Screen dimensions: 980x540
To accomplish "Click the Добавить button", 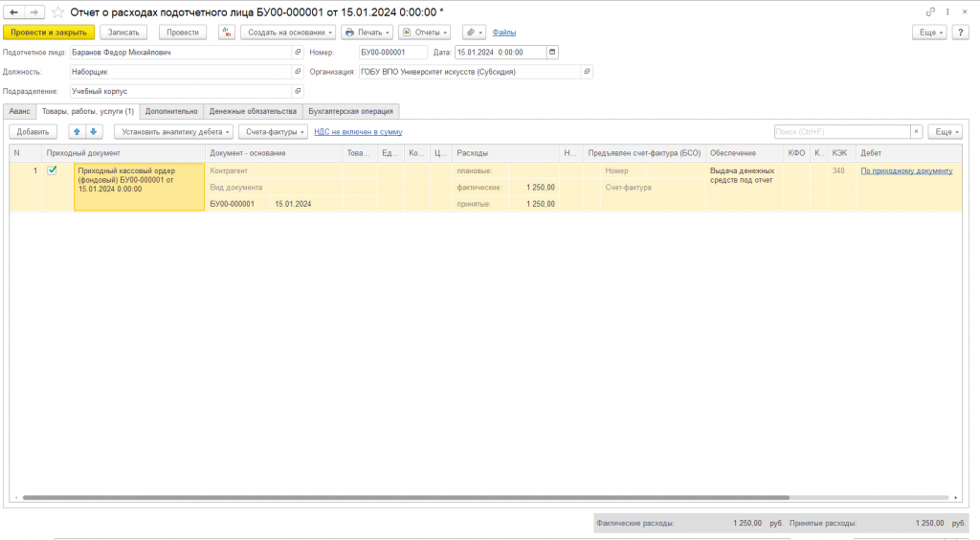I will [33, 132].
